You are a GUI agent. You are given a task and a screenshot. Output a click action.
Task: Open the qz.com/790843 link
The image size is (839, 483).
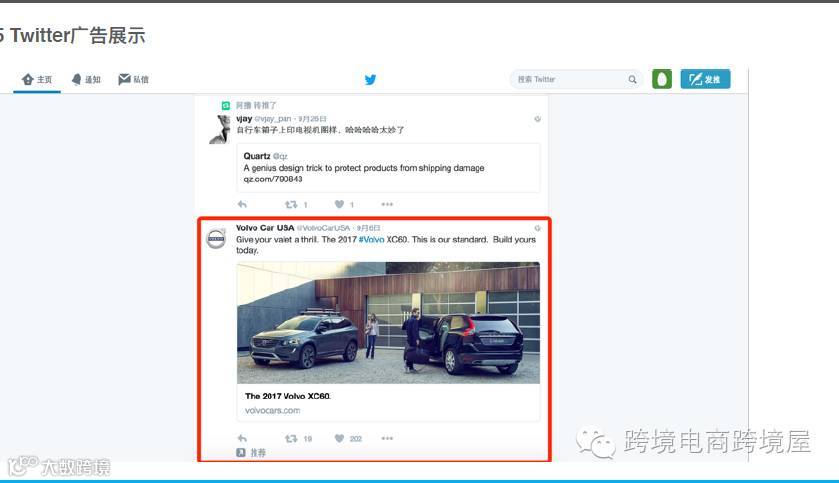[x=273, y=179]
